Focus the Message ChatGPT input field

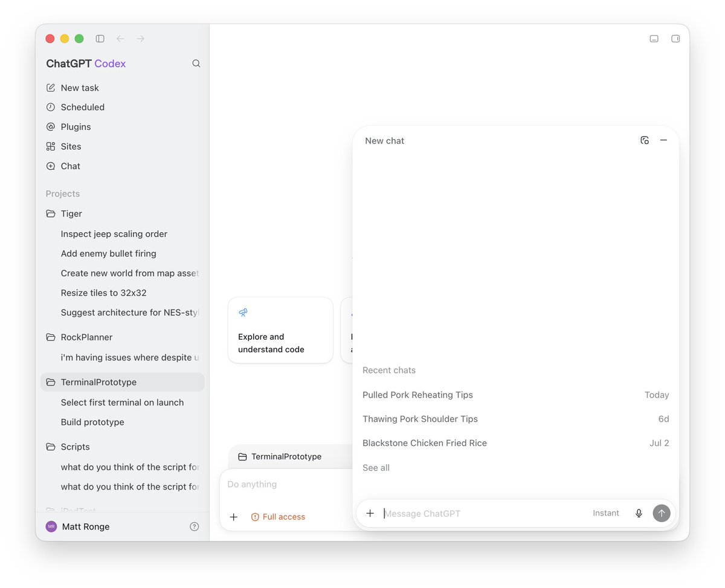(483, 513)
